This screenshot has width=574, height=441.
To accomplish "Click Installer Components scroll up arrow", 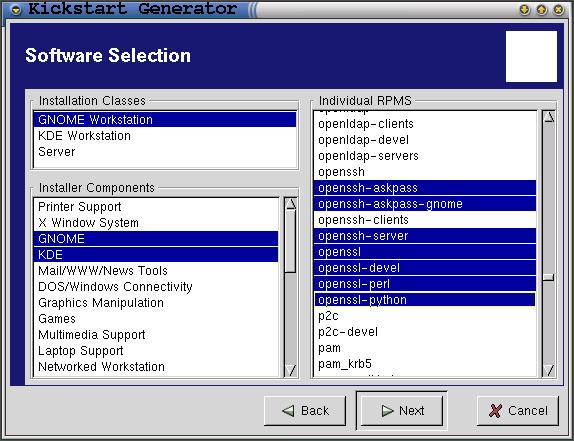I will point(291,204).
